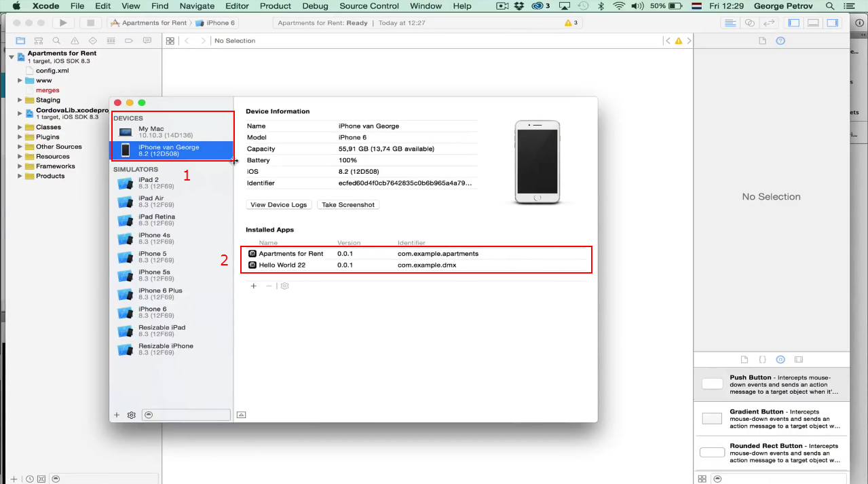Viewport: 868px width, 484px height.
Task: Open the iPhone 6 destination selector
Action: click(x=215, y=22)
